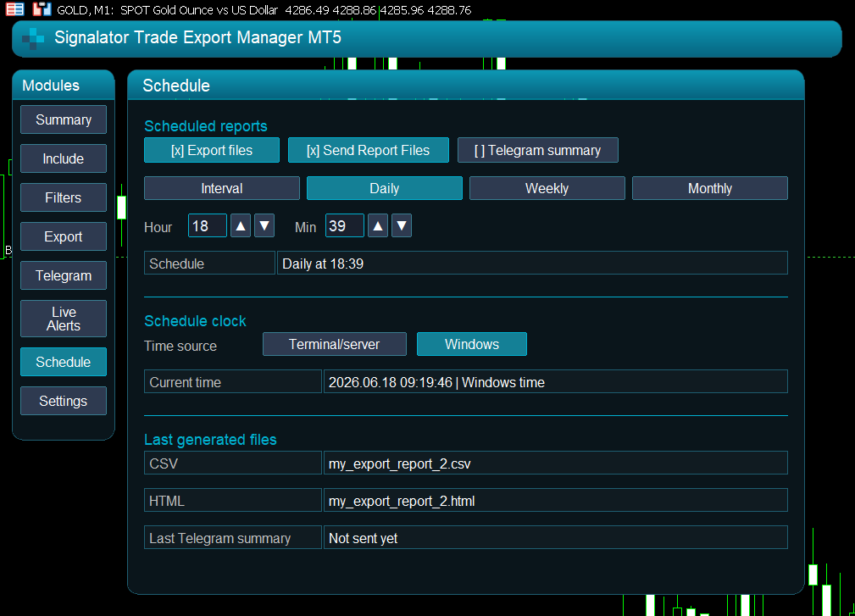
Task: Increase the Hour value with the up arrow
Action: point(241,225)
